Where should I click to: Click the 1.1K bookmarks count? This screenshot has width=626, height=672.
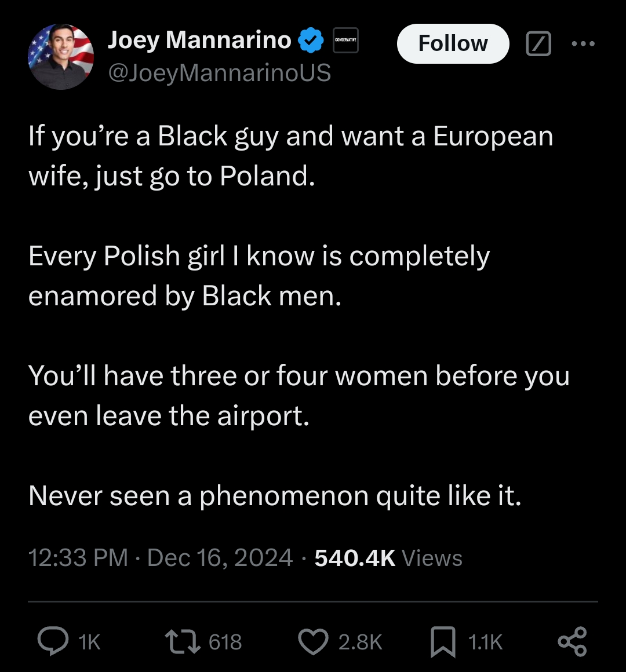(485, 642)
